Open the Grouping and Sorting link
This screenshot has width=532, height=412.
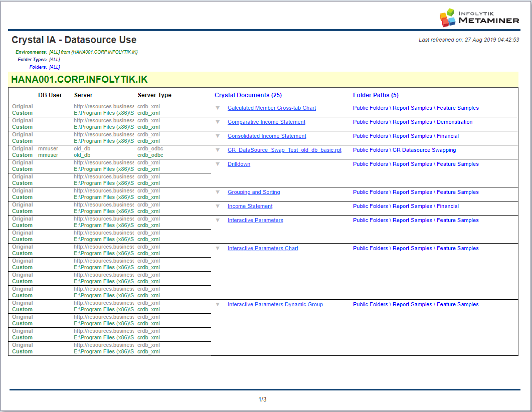point(254,192)
